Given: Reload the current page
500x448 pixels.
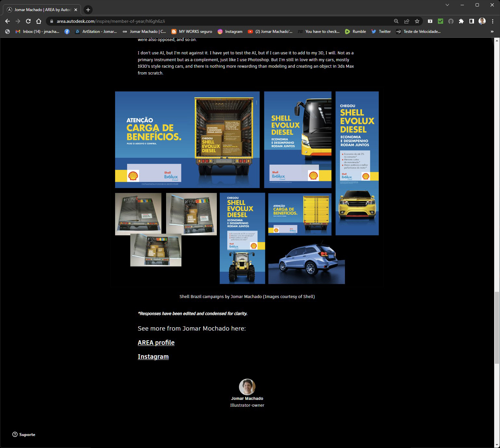Looking at the screenshot, I should coord(28,21).
